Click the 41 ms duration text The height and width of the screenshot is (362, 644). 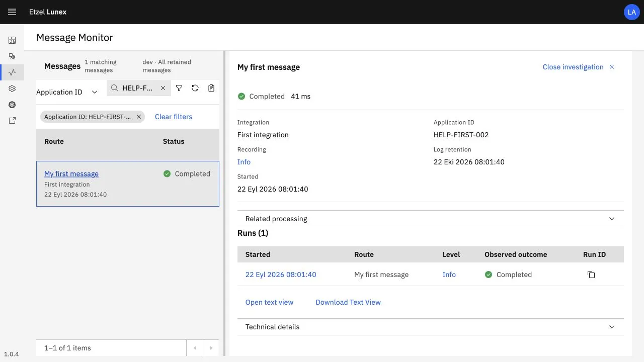(x=301, y=96)
